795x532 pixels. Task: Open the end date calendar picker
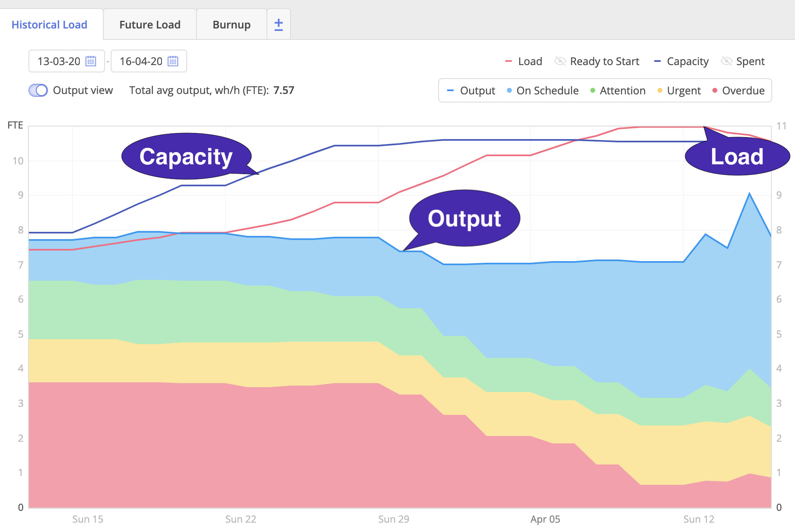click(173, 61)
